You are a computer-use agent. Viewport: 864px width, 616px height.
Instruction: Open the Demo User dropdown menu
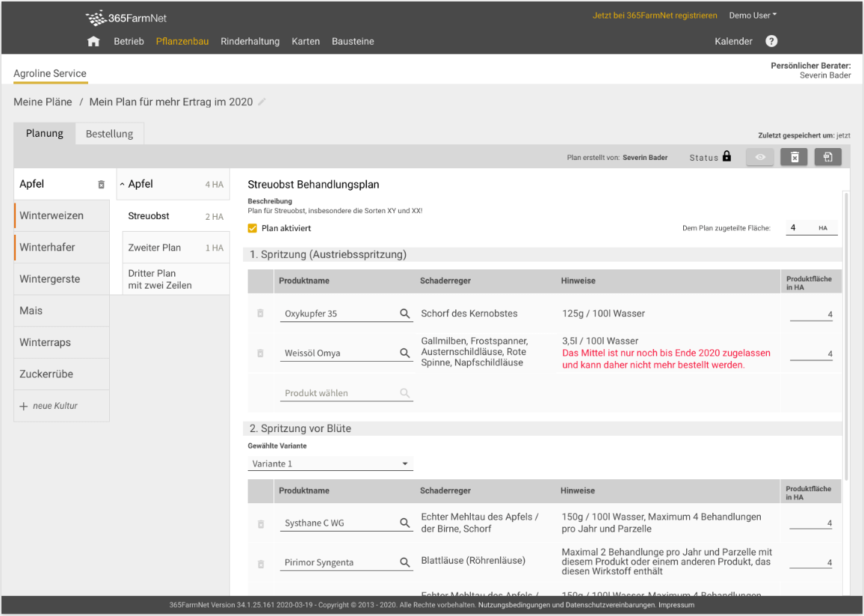753,15
